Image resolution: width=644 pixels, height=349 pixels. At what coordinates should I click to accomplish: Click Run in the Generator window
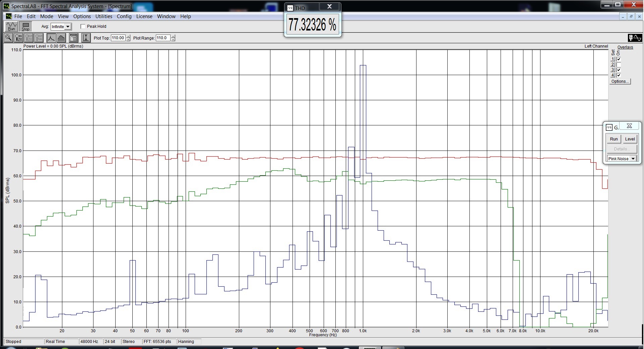614,139
